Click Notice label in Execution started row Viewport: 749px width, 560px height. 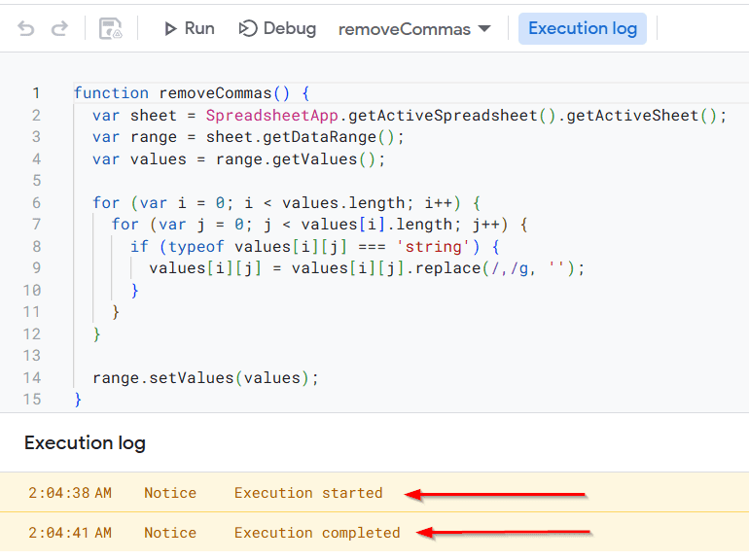pos(170,493)
